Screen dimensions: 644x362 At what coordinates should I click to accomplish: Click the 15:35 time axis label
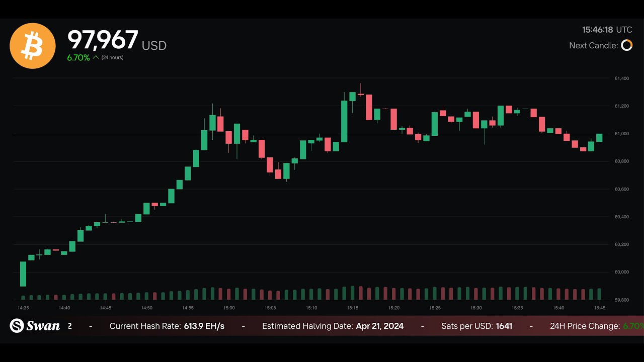(517, 308)
